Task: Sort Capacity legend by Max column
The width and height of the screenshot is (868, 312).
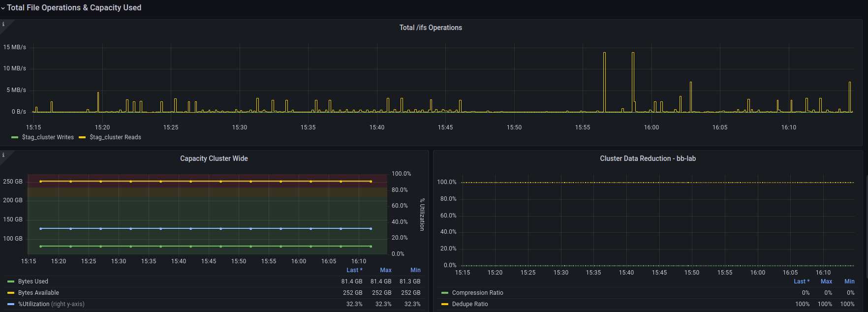Action: pyautogui.click(x=386, y=270)
